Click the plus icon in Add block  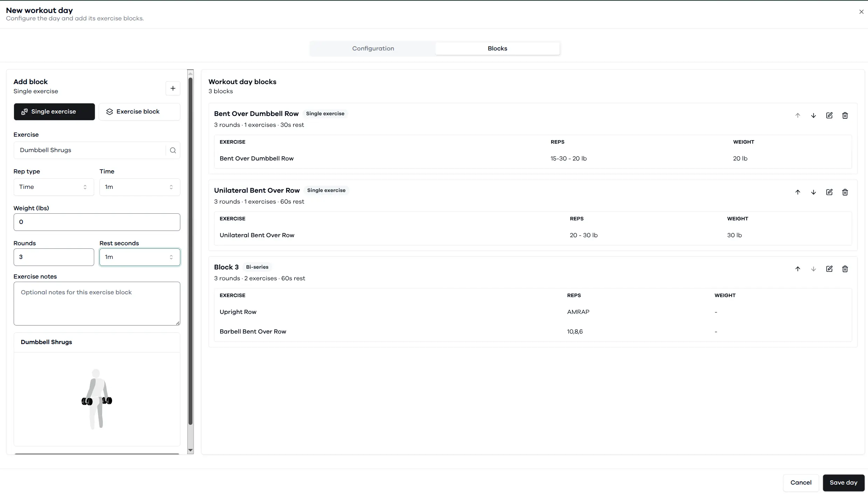[173, 88]
